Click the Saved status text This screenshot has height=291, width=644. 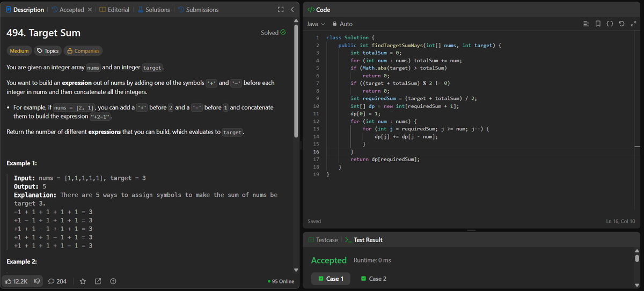coord(314,221)
